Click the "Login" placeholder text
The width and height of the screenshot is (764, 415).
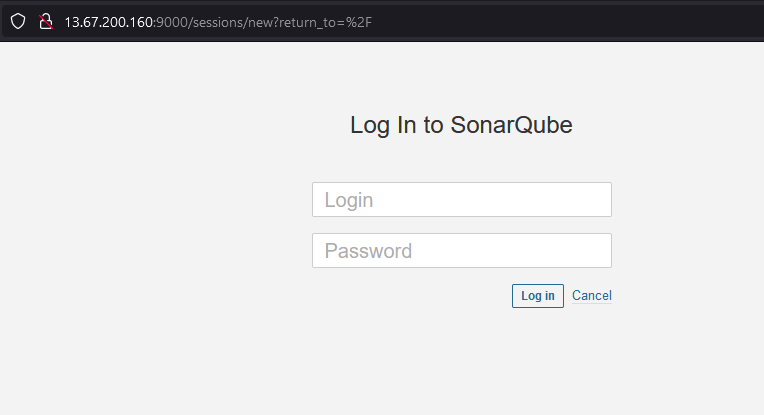coord(349,200)
